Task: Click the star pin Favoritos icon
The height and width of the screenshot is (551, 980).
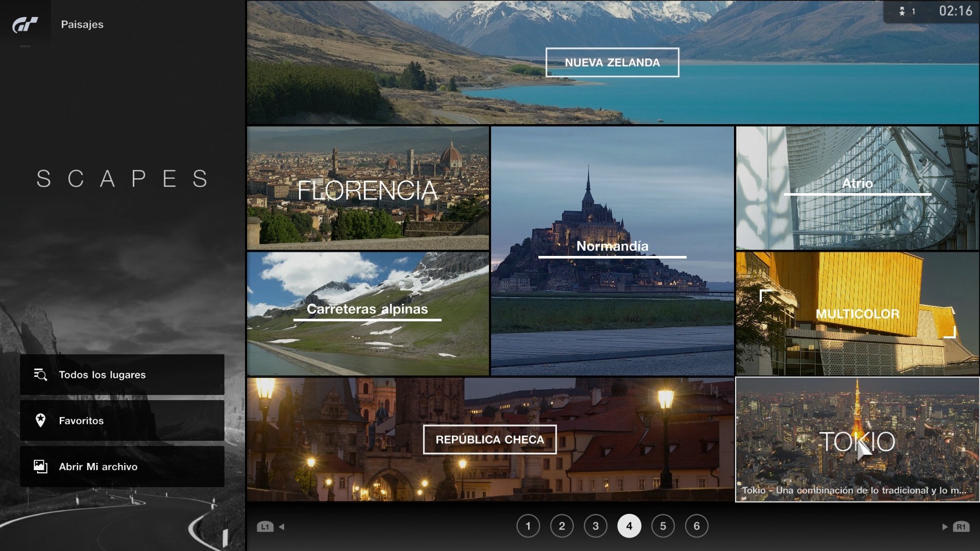Action: [40, 420]
